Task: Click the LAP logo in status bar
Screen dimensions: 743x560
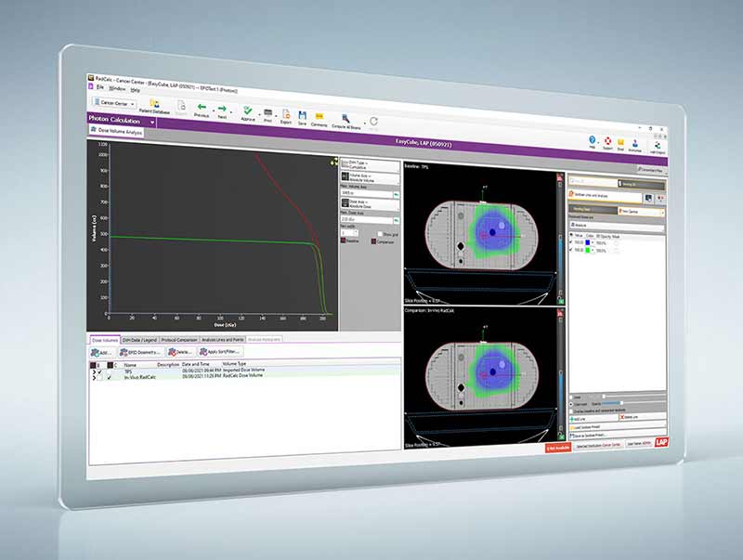Action: click(661, 442)
